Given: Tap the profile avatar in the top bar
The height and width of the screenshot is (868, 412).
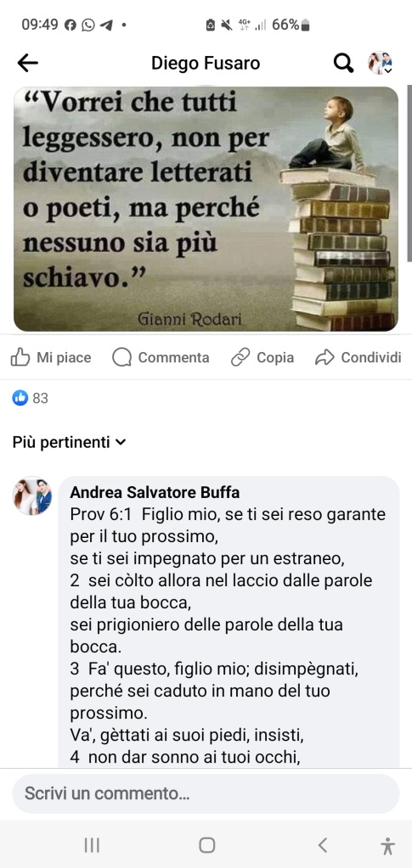Looking at the screenshot, I should [381, 63].
